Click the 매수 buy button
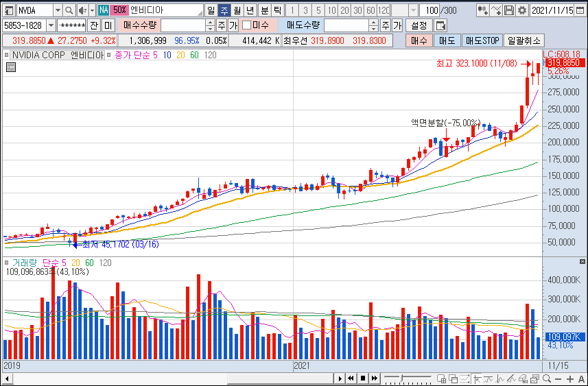 click(x=419, y=40)
